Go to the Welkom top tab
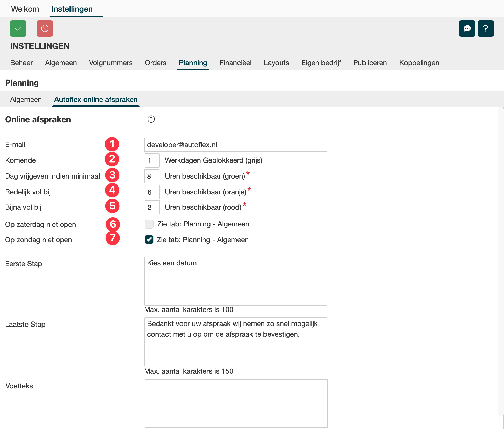Image resolution: width=504 pixels, height=432 pixels. pos(25,9)
